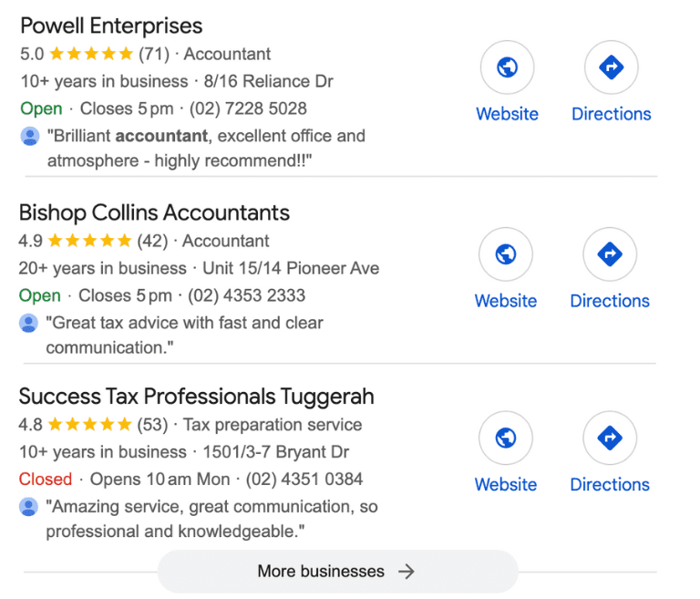Open the Bishop Collins Accountants listing title
This screenshot has width=700, height=599.
coord(154,212)
